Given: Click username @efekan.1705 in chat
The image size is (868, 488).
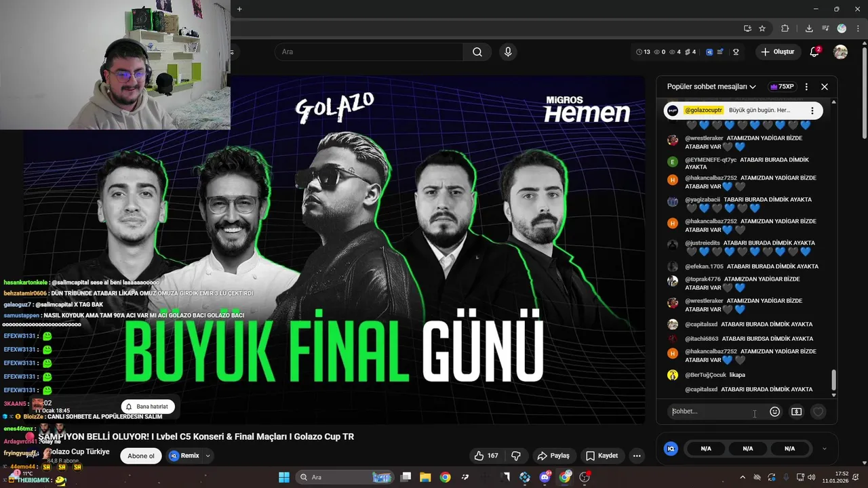Looking at the screenshot, I should pos(704,266).
